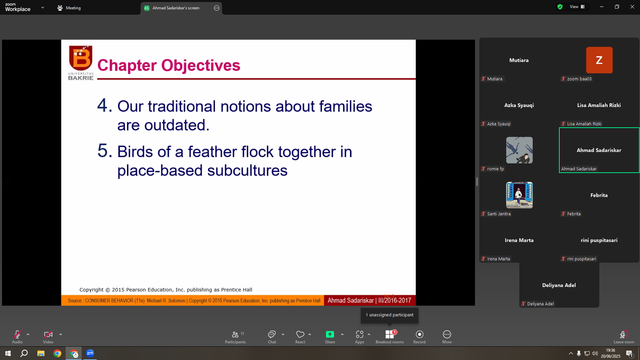
Task: Start recording with the Record button
Action: pos(419,336)
